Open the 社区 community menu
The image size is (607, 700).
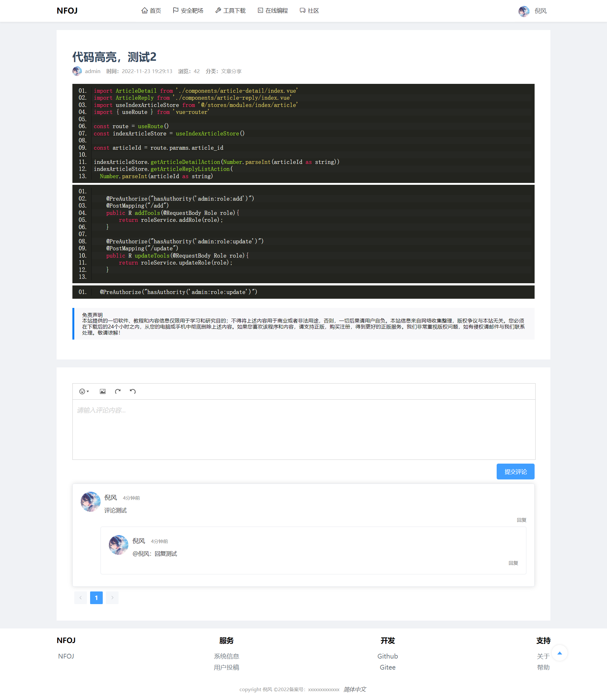pyautogui.click(x=309, y=11)
